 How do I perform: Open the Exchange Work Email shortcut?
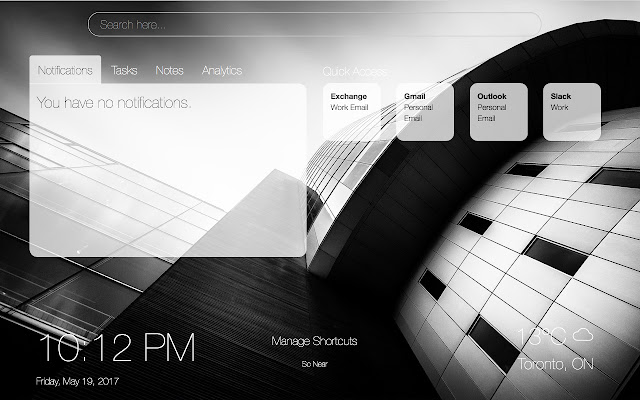351,112
